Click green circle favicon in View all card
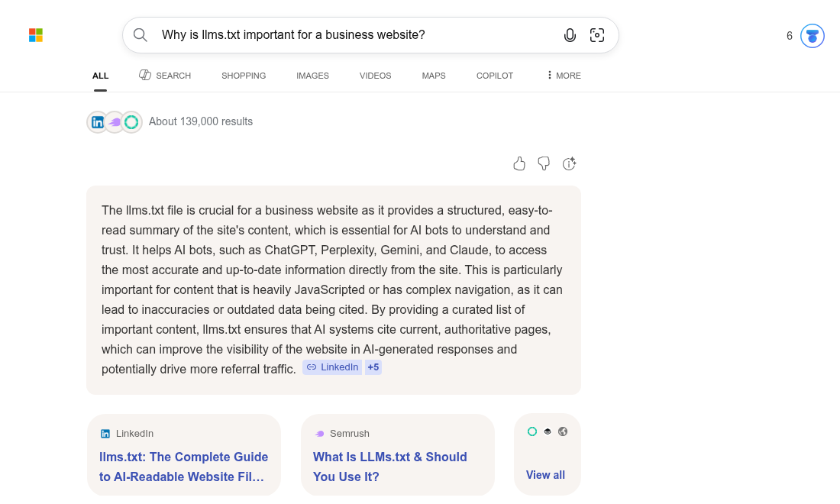 532,431
